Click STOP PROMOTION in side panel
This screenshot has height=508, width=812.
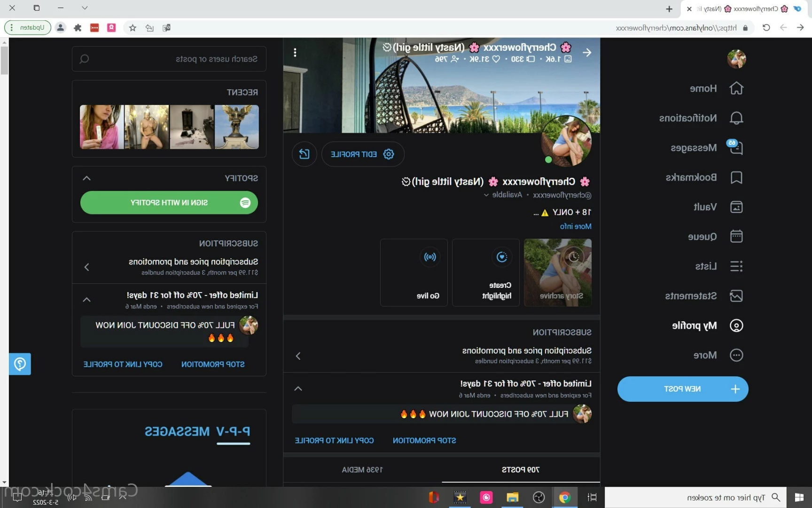(x=213, y=365)
